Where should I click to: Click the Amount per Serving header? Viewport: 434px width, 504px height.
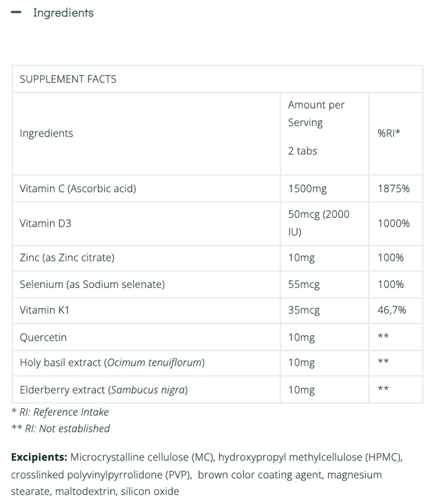pos(316,114)
